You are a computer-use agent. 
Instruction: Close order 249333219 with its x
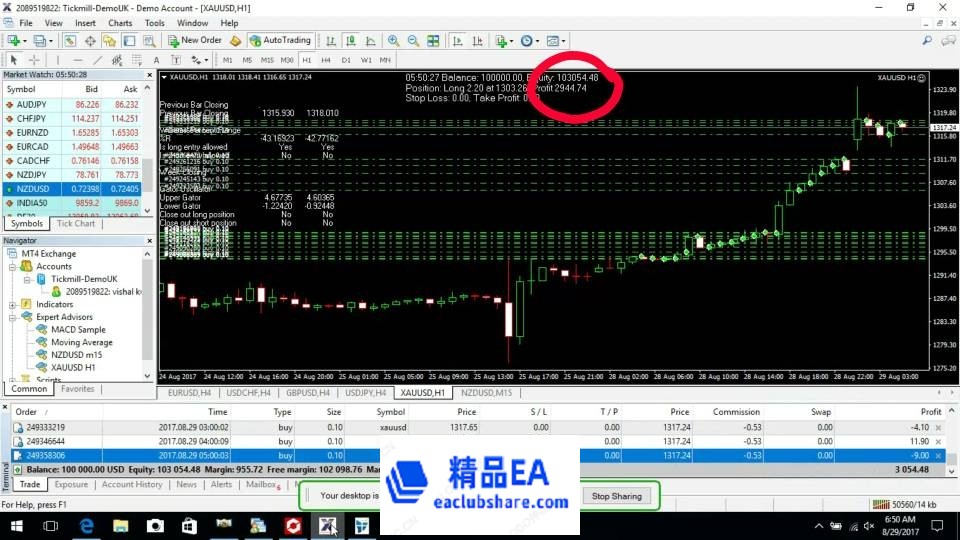pos(938,427)
